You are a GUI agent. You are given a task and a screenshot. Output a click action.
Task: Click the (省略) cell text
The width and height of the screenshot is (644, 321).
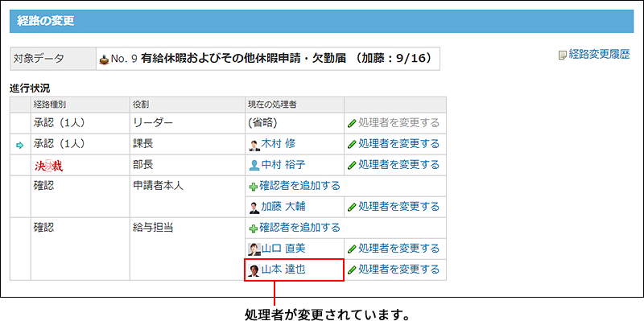262,123
